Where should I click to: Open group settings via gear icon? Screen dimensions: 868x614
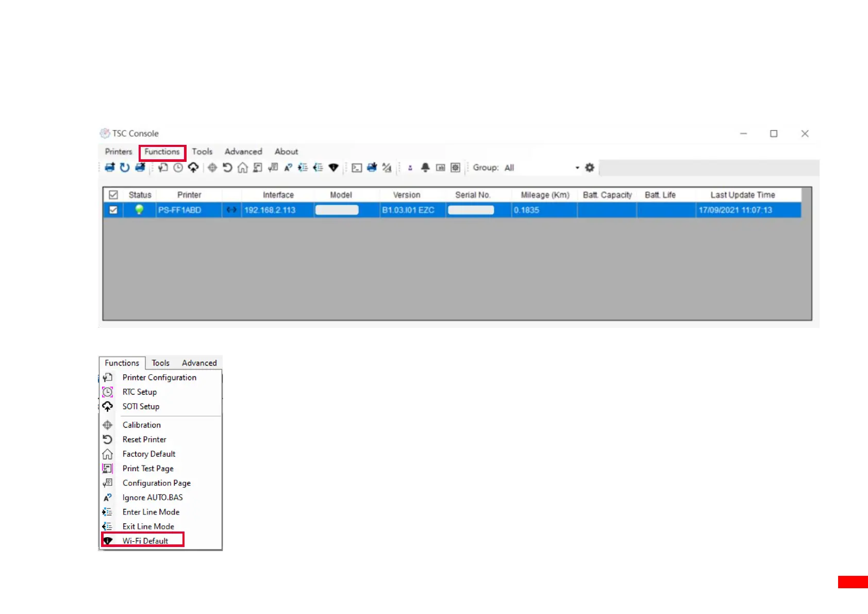tap(590, 168)
